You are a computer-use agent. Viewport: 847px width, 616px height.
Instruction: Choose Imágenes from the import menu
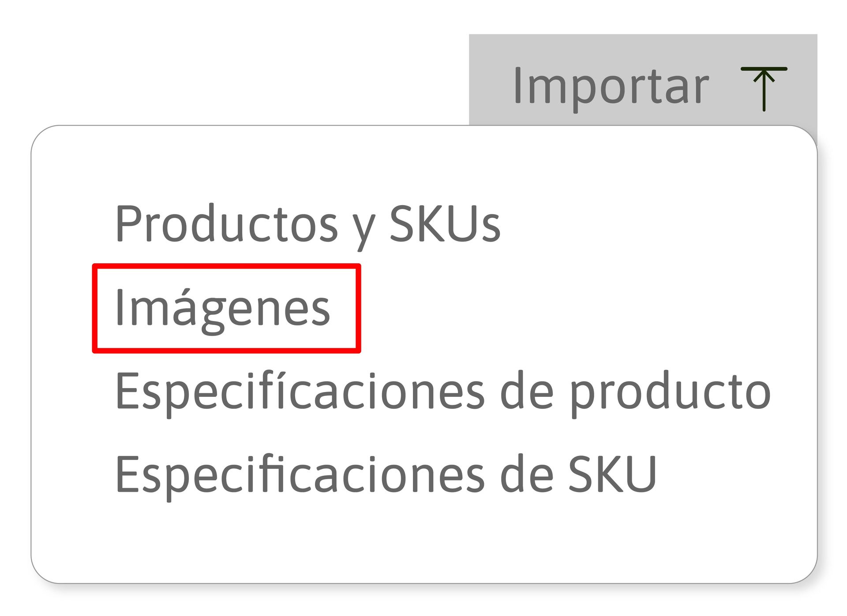tap(223, 308)
